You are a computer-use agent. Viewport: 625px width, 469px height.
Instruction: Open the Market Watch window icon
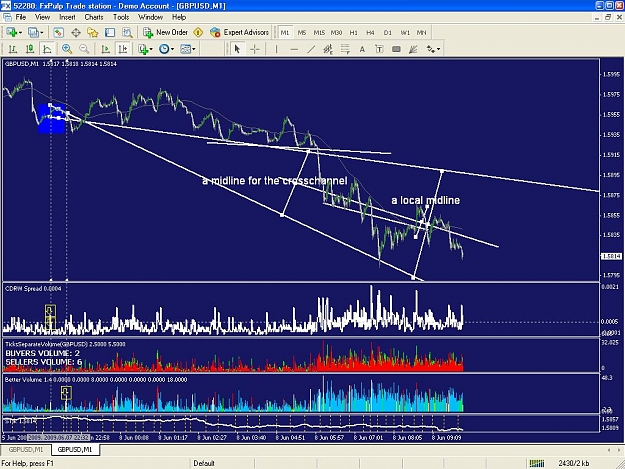click(59, 33)
